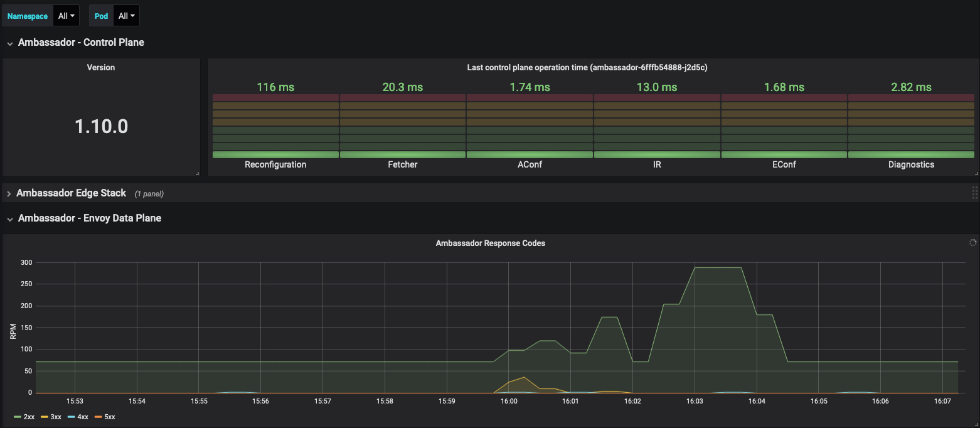Click the 15:53 time axis label
This screenshot has width=980, height=428.
(75, 401)
